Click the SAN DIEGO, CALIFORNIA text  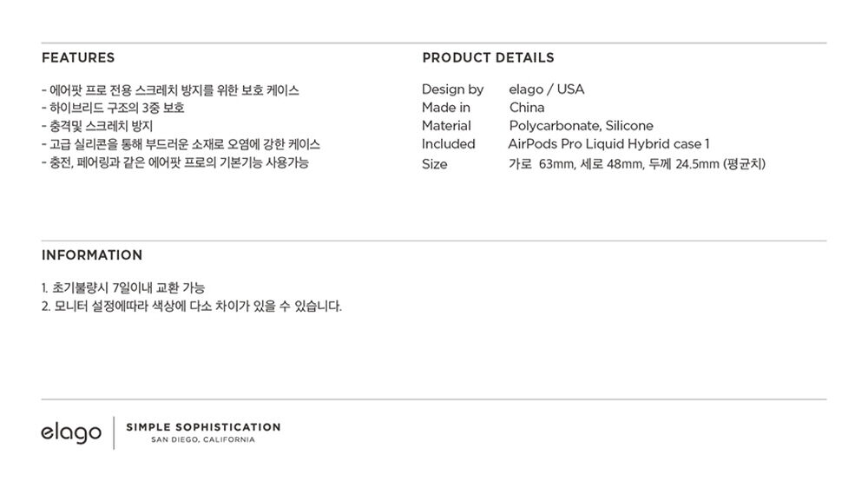click(203, 440)
